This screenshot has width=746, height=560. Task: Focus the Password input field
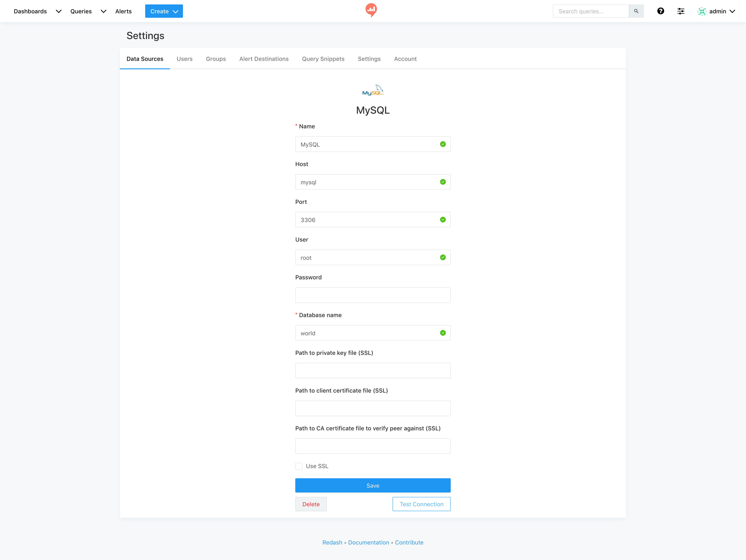coord(373,295)
